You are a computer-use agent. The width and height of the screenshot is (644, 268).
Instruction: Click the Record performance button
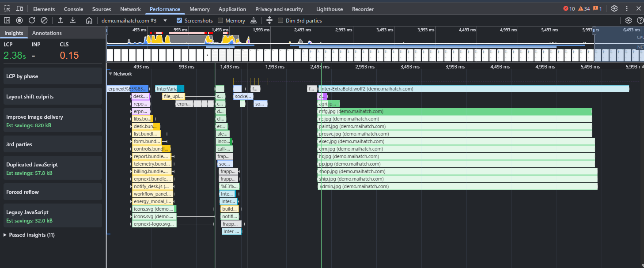click(19, 20)
